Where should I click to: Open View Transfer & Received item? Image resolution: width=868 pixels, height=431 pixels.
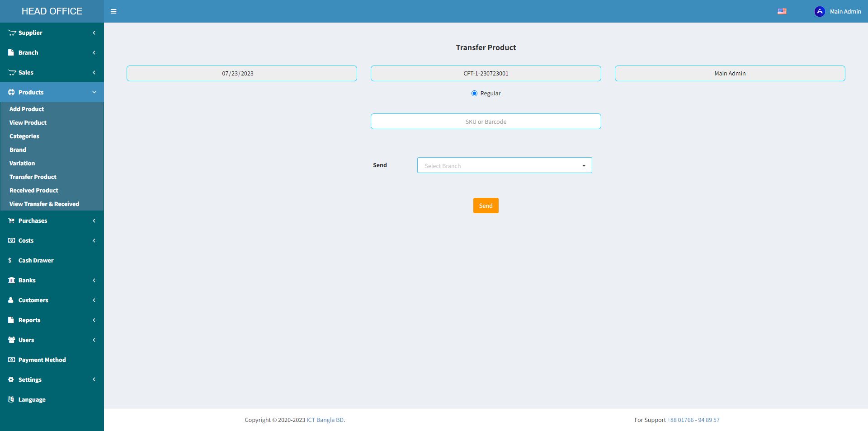(x=44, y=204)
